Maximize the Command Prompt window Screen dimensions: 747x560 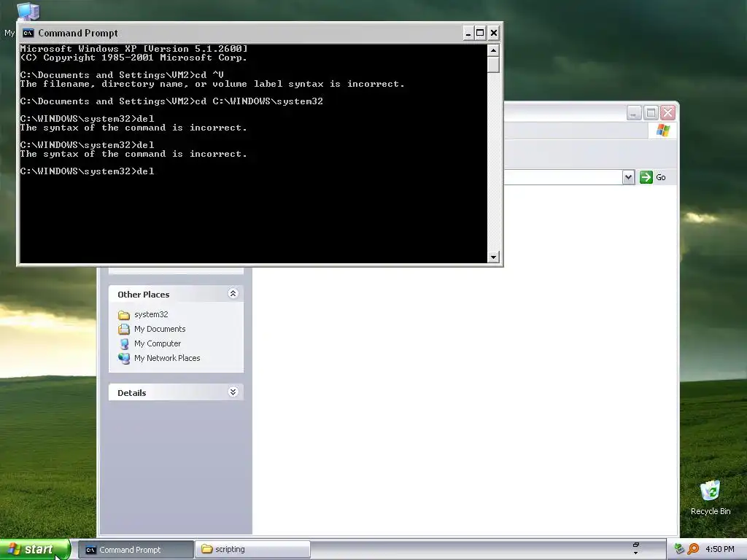[x=480, y=33]
